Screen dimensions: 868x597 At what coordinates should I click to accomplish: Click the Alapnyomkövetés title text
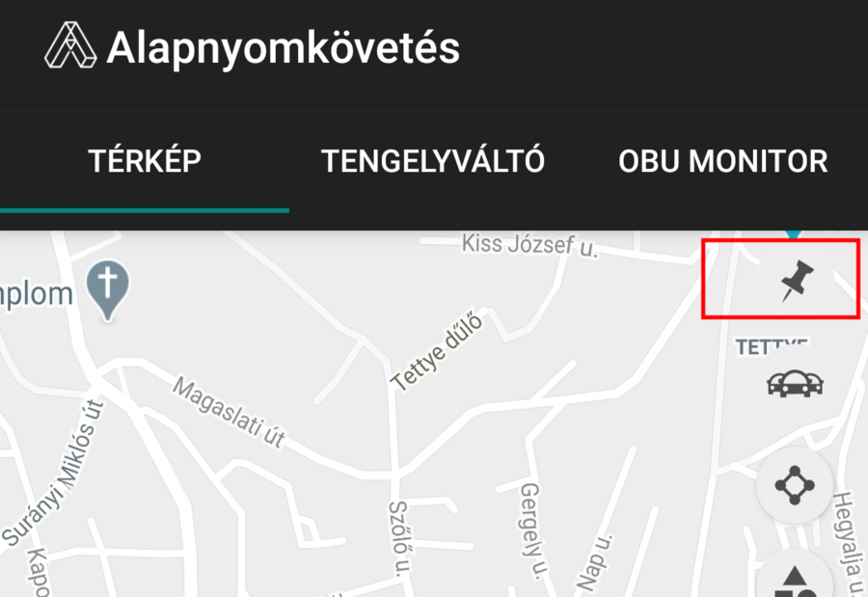[283, 48]
